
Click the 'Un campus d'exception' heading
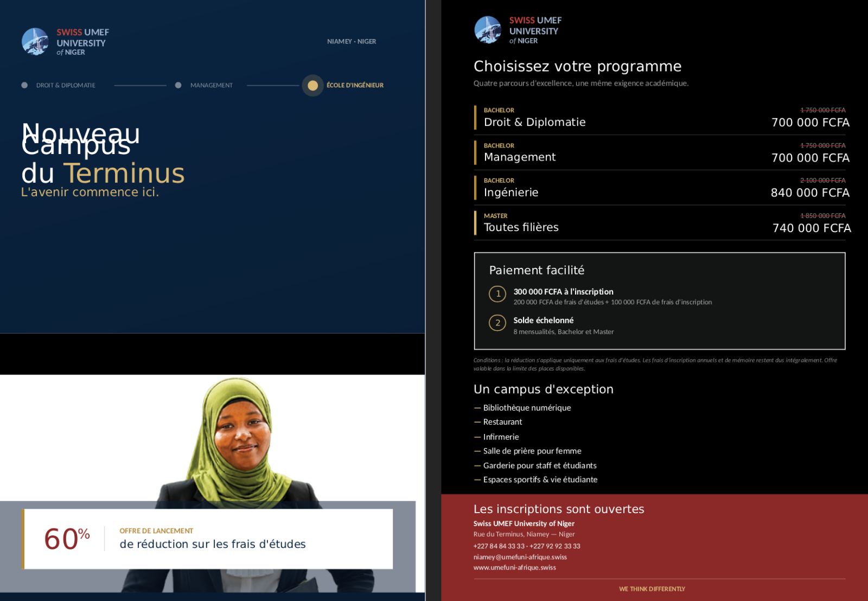544,389
